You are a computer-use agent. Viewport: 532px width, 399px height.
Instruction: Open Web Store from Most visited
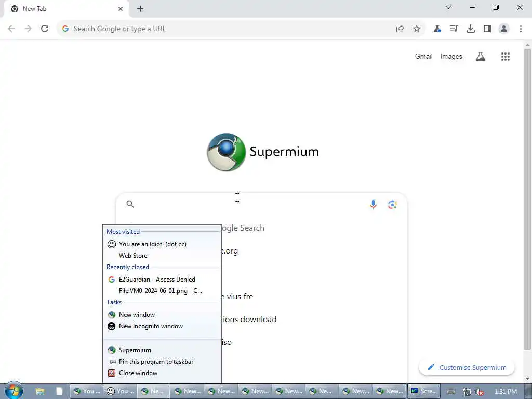coord(162,256)
